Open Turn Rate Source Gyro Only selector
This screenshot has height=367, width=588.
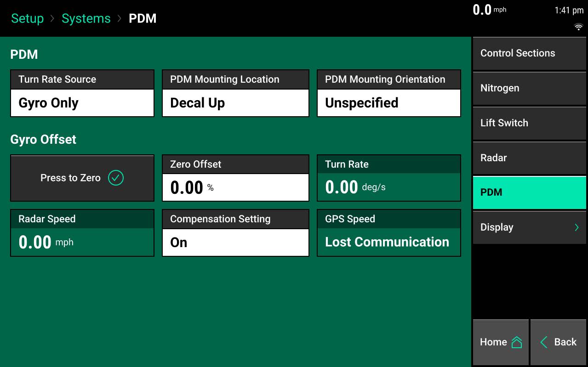(x=82, y=93)
